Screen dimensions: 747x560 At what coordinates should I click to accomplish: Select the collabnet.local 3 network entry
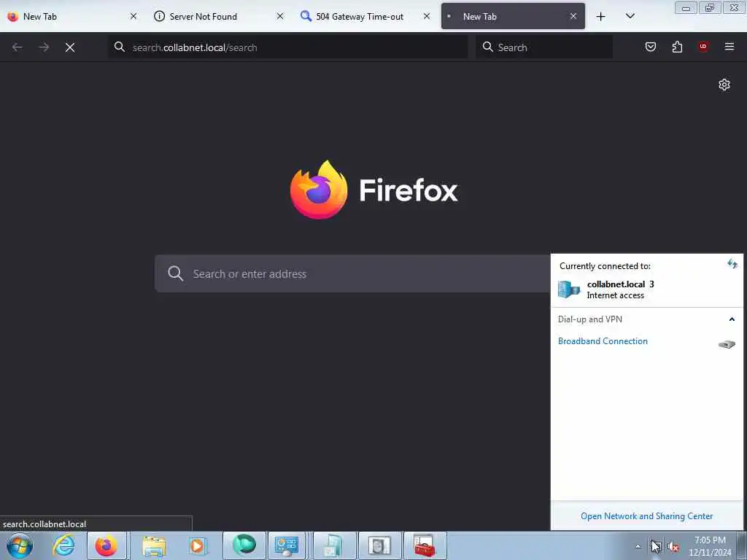pos(647,289)
